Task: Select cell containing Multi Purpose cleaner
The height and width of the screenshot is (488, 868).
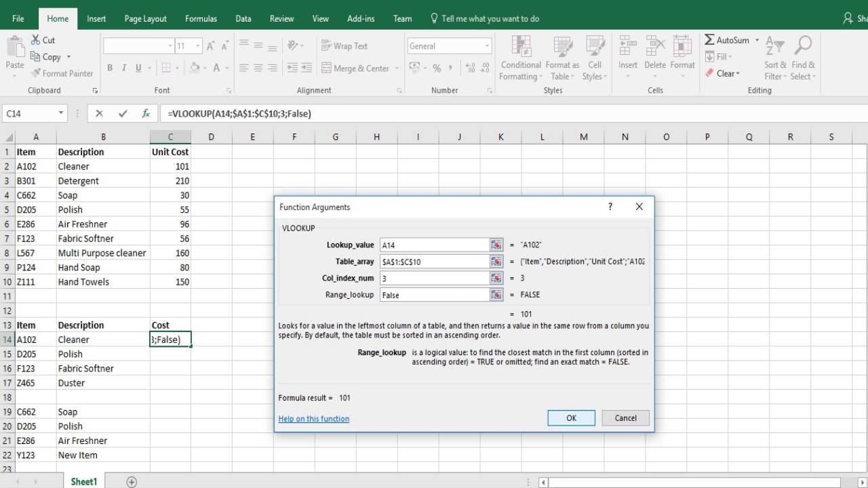Action: click(103, 253)
